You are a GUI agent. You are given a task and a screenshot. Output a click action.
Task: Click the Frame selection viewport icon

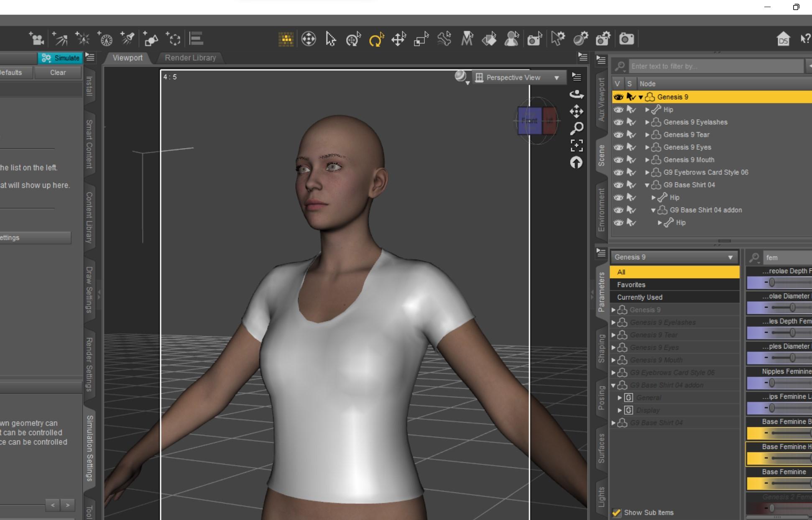577,145
